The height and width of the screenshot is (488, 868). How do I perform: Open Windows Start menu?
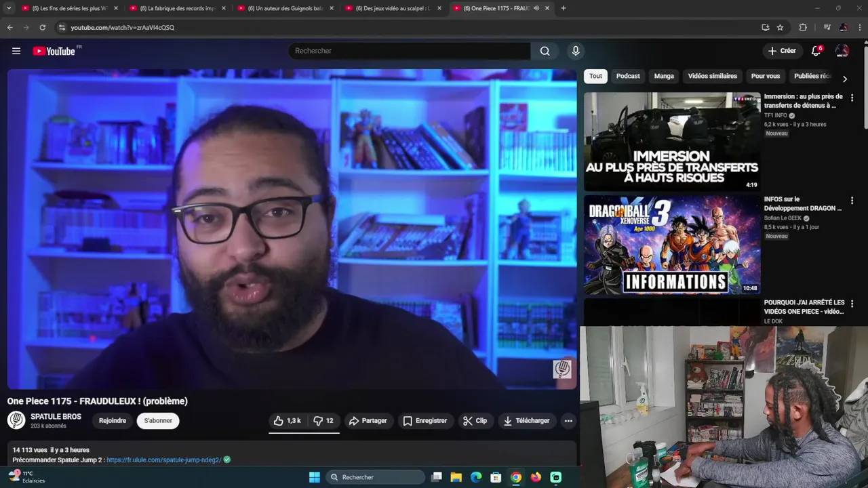pos(315,477)
